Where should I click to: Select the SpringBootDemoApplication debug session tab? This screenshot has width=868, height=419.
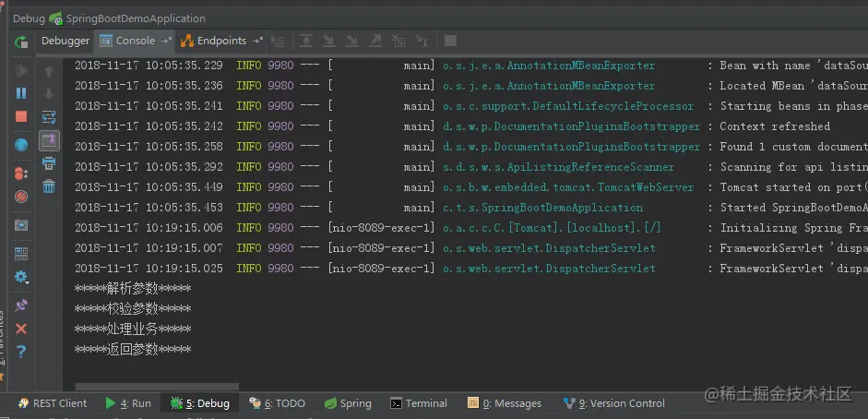127,18
